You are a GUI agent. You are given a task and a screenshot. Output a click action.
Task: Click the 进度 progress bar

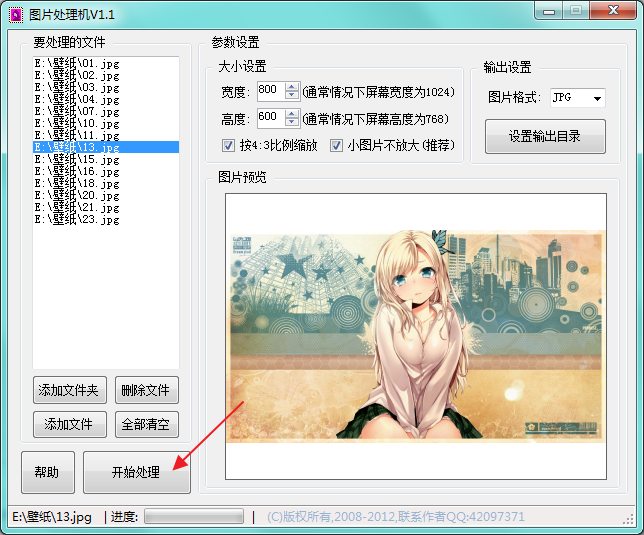(x=194, y=517)
